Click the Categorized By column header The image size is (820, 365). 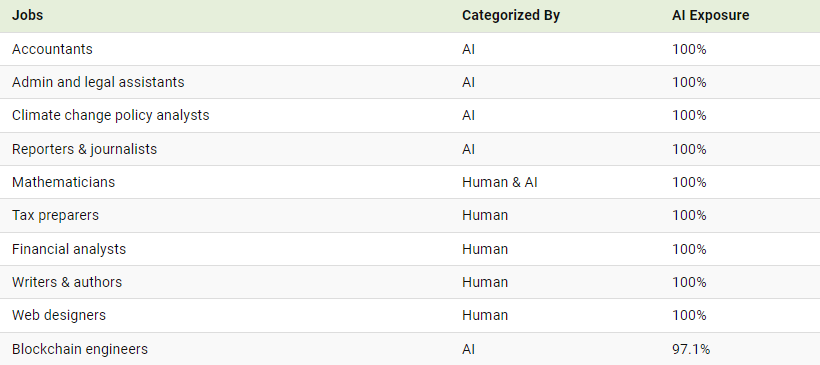pos(510,16)
